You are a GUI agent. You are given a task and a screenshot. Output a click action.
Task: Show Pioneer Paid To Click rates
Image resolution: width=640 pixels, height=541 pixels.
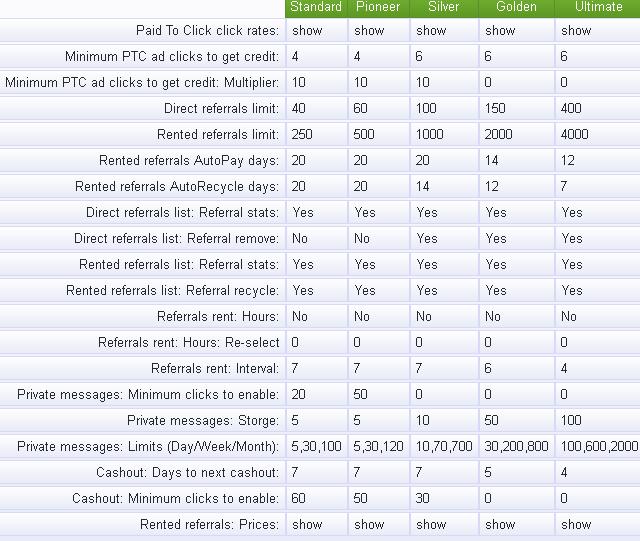pyautogui.click(x=369, y=31)
